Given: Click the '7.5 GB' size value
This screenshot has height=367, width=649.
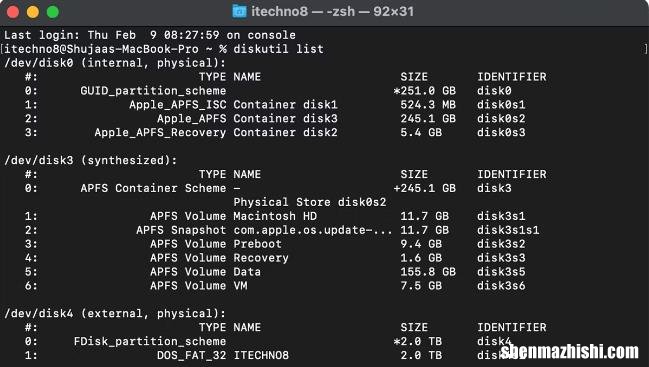Looking at the screenshot, I should pyautogui.click(x=421, y=285).
